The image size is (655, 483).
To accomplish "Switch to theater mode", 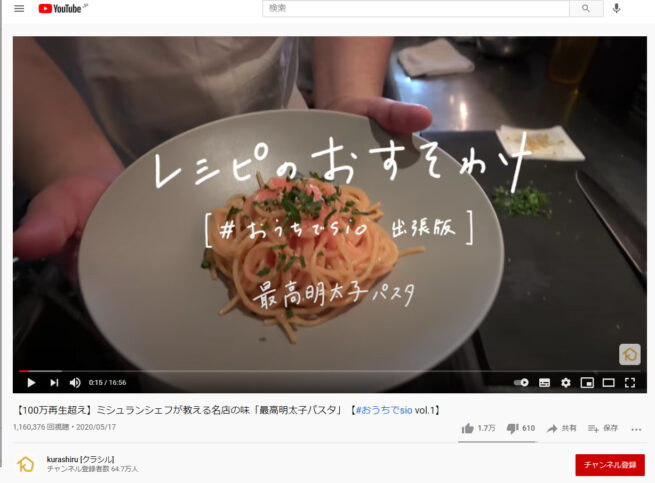I will [x=608, y=382].
